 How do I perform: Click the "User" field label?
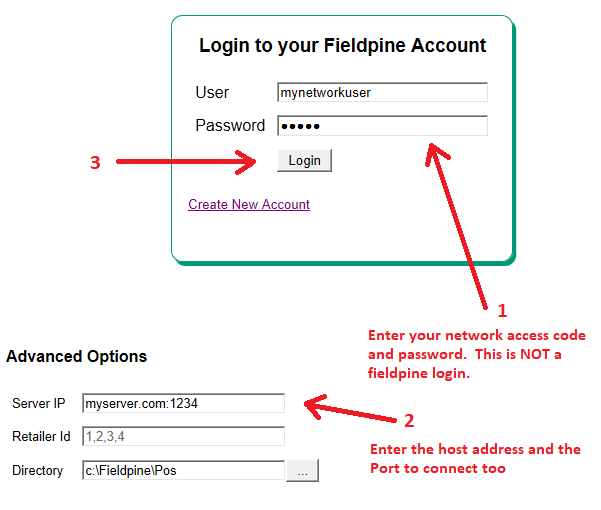(212, 92)
